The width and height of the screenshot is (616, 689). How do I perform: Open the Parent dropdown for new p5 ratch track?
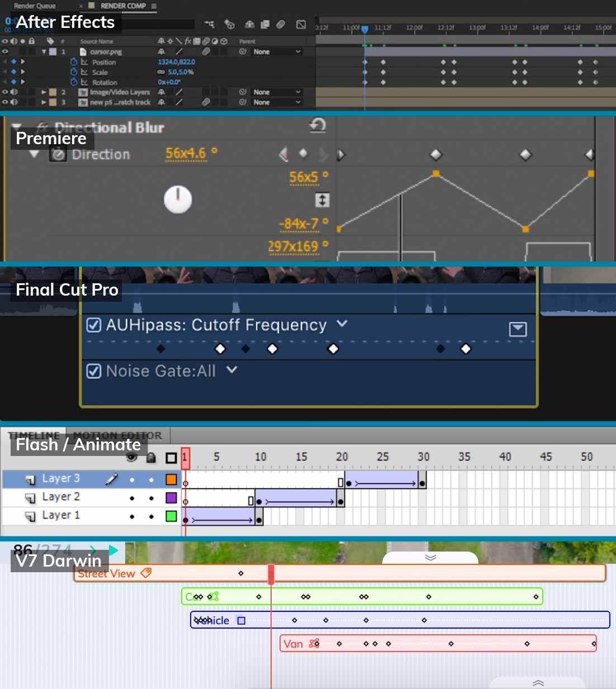pyautogui.click(x=277, y=102)
